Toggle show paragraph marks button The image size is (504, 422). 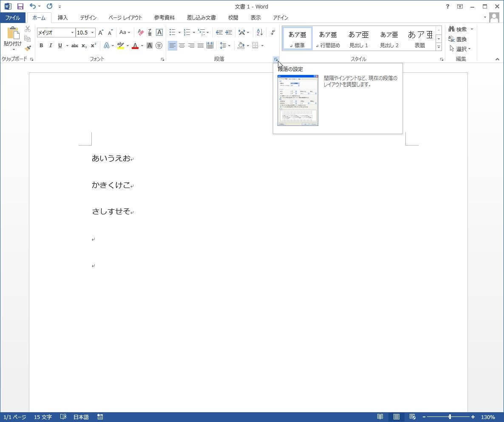click(x=272, y=32)
